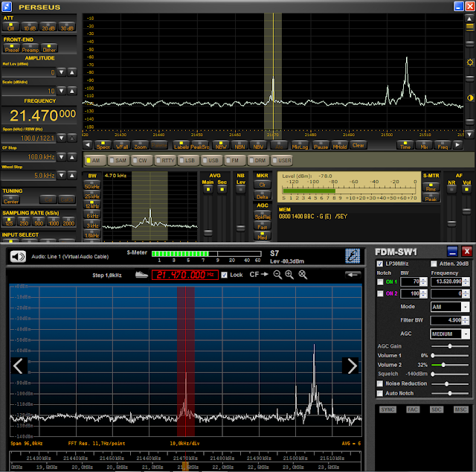Click the Notch 2 frequency field showing 0
Image resolution: width=476 pixels, height=472 pixels.
pos(446,293)
